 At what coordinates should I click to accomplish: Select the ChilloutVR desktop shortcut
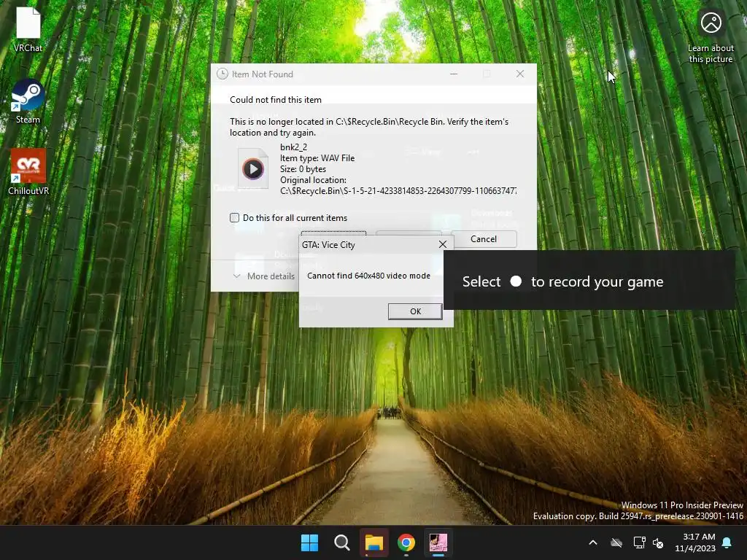pos(28,172)
